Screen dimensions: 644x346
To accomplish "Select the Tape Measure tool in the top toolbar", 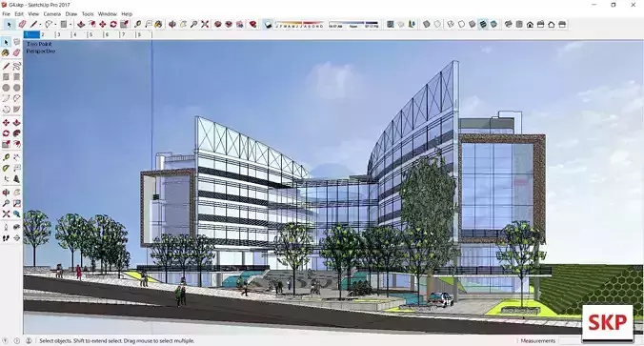I will [x=137, y=24].
